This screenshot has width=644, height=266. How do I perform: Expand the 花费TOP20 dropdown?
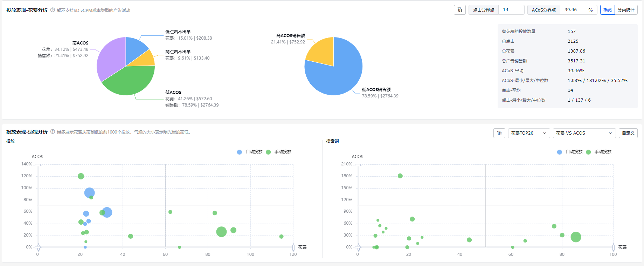tap(529, 133)
